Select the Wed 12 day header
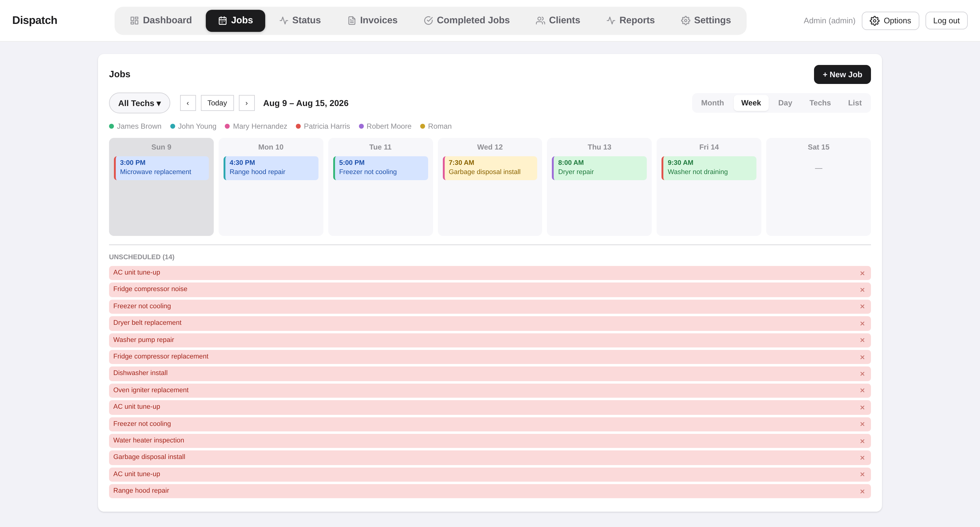980x527 pixels. (x=490, y=147)
